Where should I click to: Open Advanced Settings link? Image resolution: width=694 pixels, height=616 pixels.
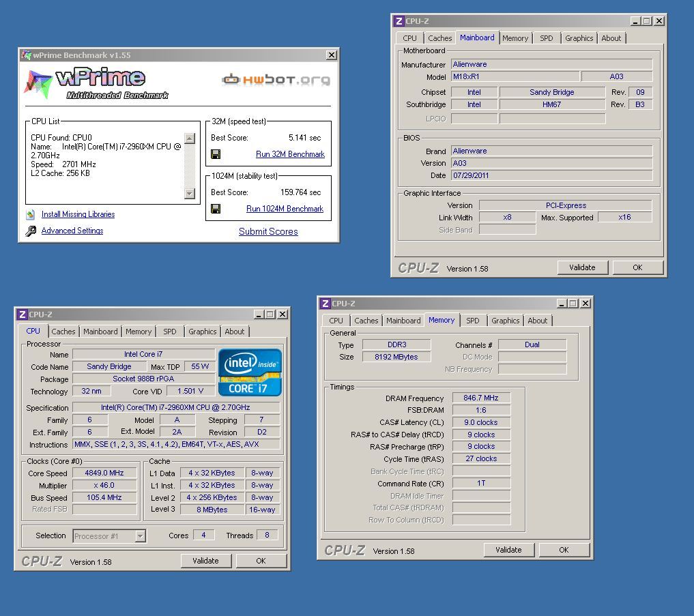pyautogui.click(x=72, y=231)
